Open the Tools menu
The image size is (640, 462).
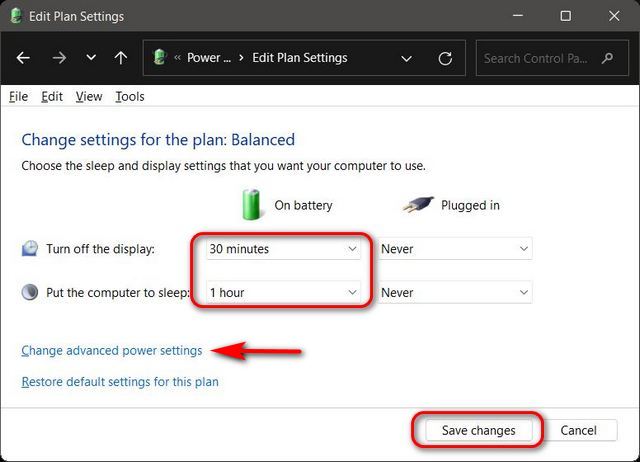coord(130,96)
